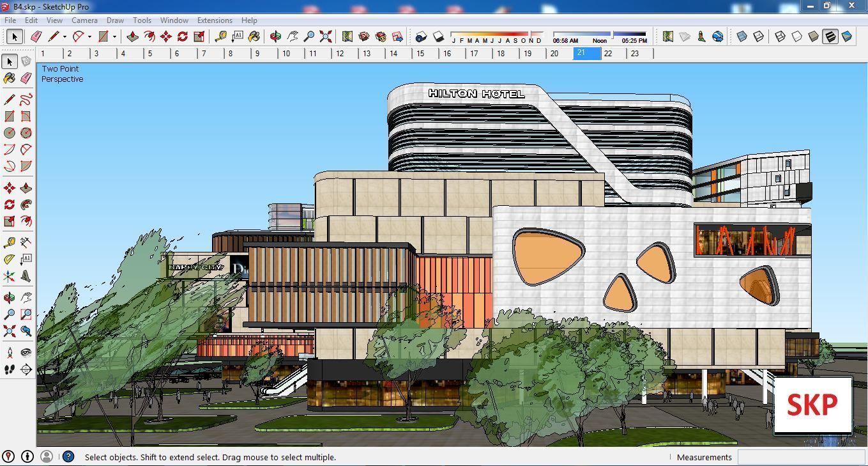Choose the Dimension tool in left palette
Viewport: 868px width, 466px height.
click(26, 243)
